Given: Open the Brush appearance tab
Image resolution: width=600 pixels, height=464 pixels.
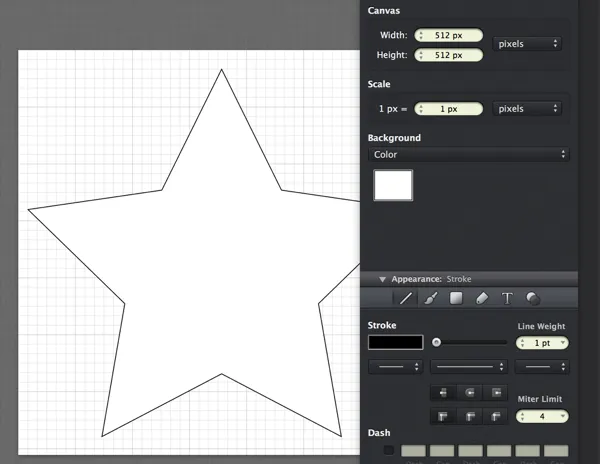Looking at the screenshot, I should click(431, 298).
